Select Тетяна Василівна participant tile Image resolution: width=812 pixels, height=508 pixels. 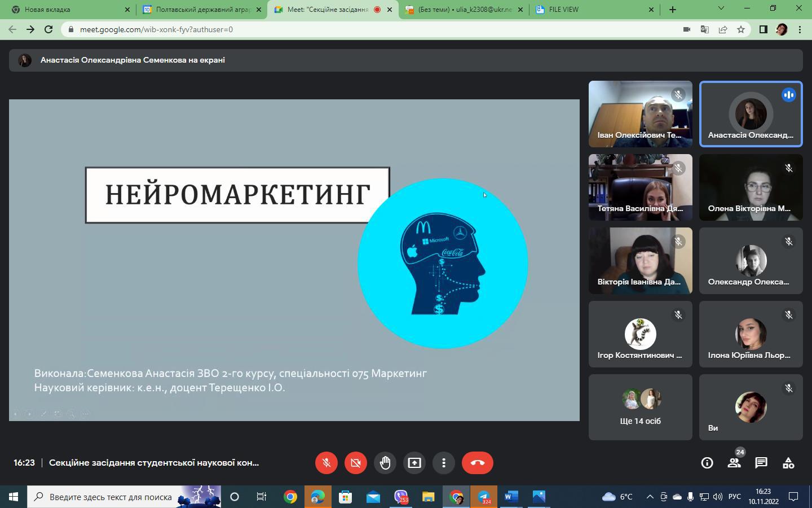[641, 187]
